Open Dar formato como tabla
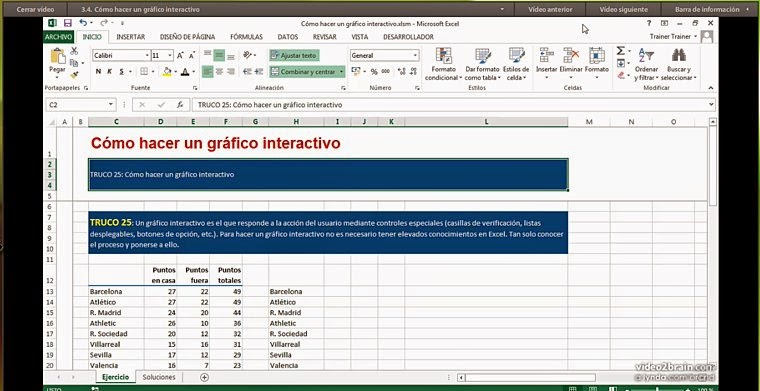This screenshot has height=391, width=760. click(482, 64)
